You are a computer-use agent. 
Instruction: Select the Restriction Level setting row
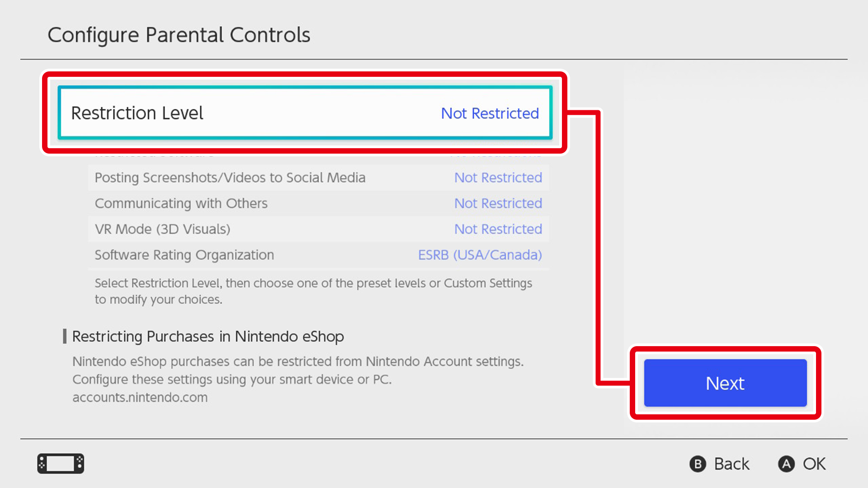click(305, 113)
